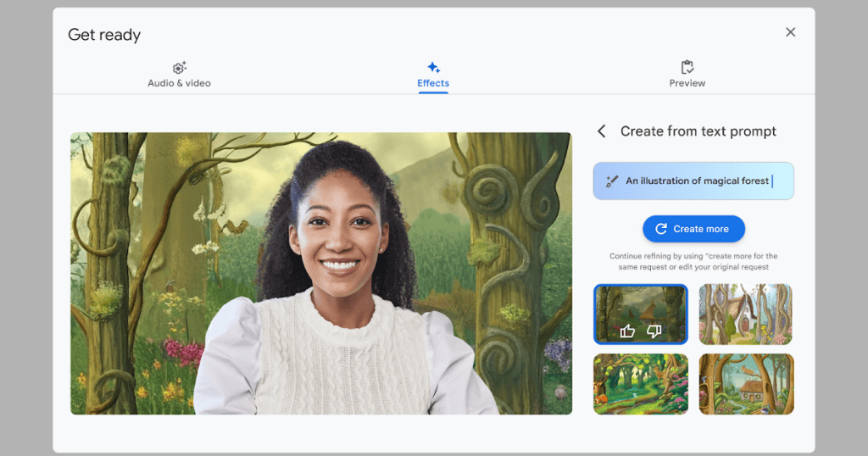Close the Get ready dialog
868x456 pixels.
791,32
